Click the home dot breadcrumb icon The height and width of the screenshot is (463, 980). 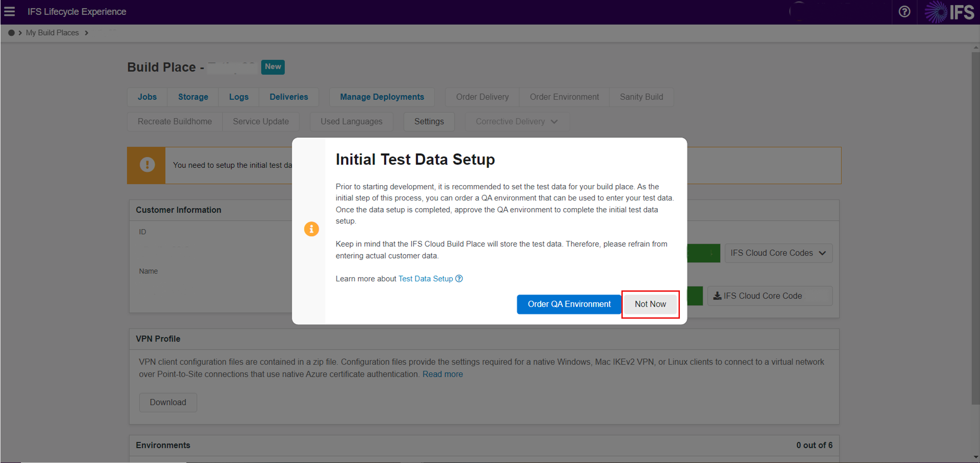coord(11,33)
